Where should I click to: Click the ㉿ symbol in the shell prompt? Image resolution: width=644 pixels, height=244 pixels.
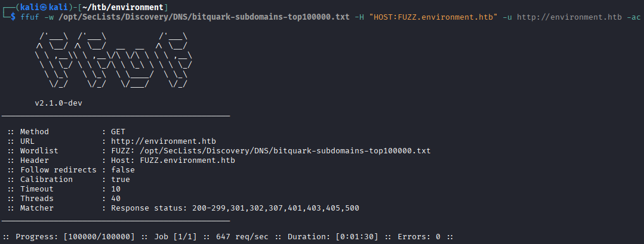pos(42,7)
